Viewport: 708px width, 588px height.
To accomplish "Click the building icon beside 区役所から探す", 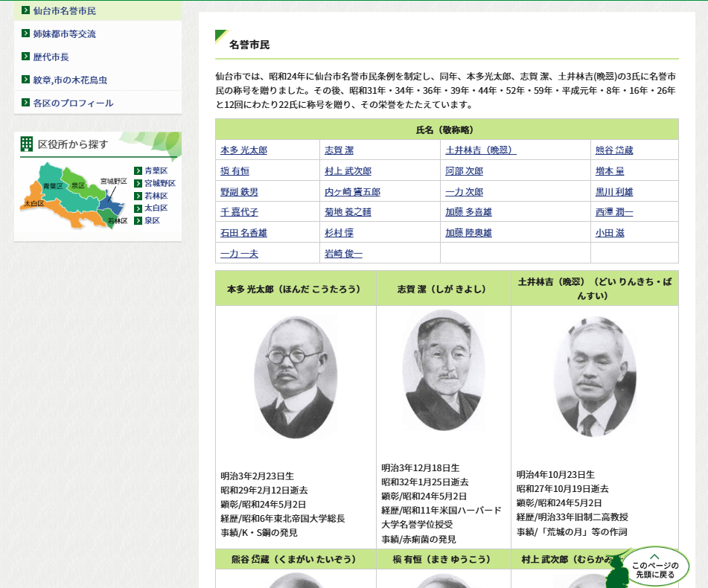I will pos(27,144).
